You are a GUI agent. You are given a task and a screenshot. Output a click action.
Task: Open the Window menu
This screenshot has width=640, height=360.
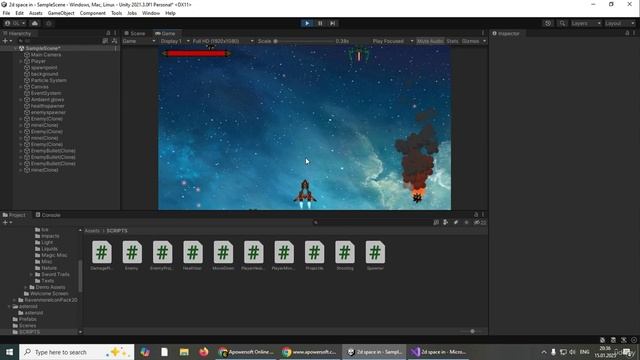click(151, 13)
